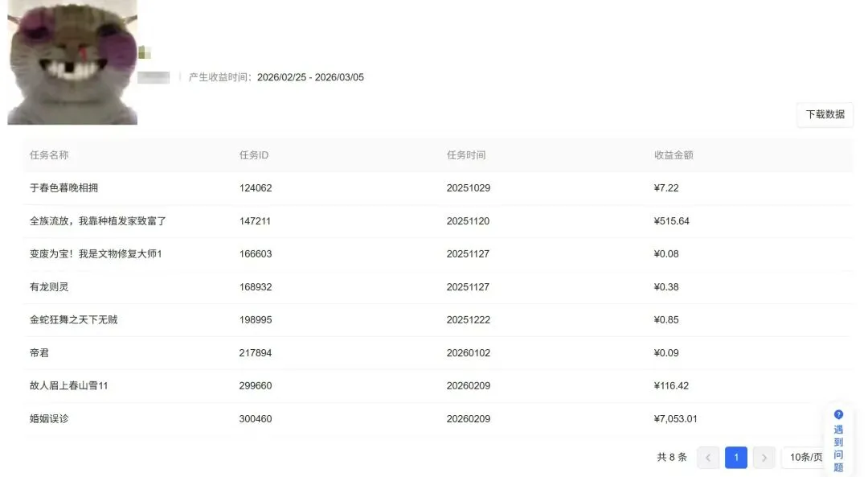
Task: Click the task time 20260102
Action: click(x=469, y=353)
